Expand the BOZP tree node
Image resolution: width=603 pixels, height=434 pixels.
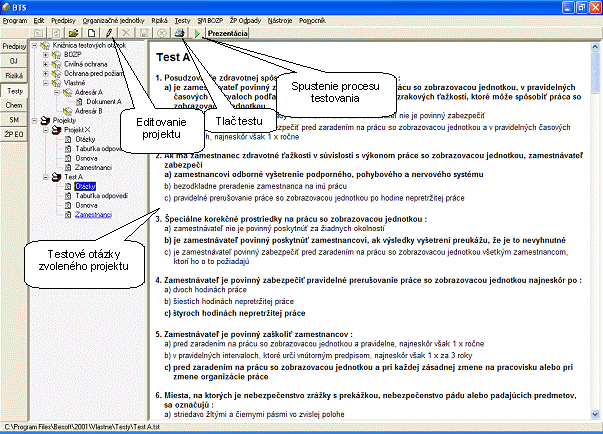(x=46, y=55)
